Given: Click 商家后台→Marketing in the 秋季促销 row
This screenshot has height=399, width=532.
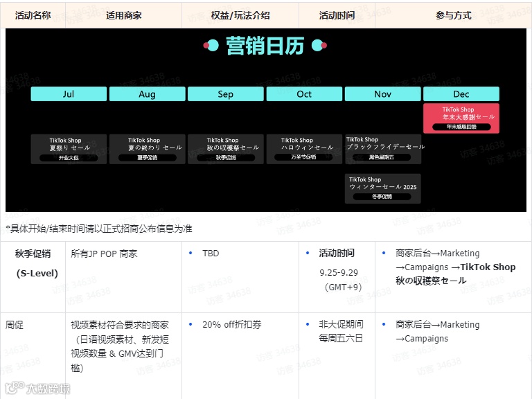Looking at the screenshot, I should coord(437,254).
